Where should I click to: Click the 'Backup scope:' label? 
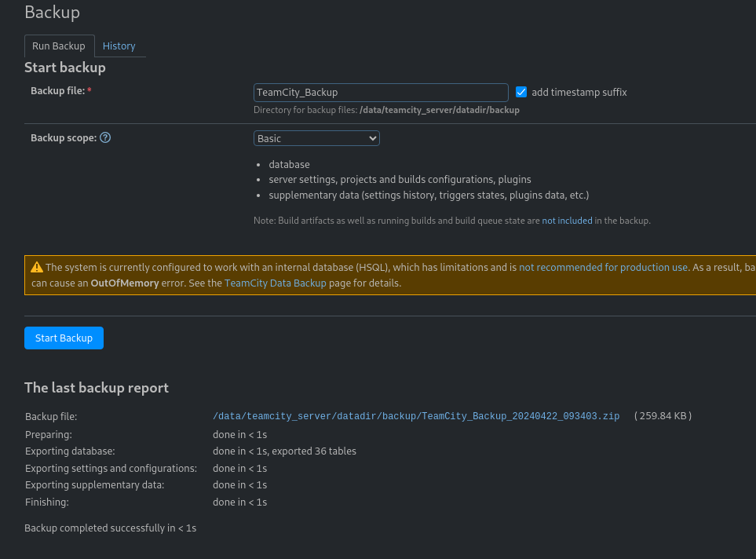point(64,138)
